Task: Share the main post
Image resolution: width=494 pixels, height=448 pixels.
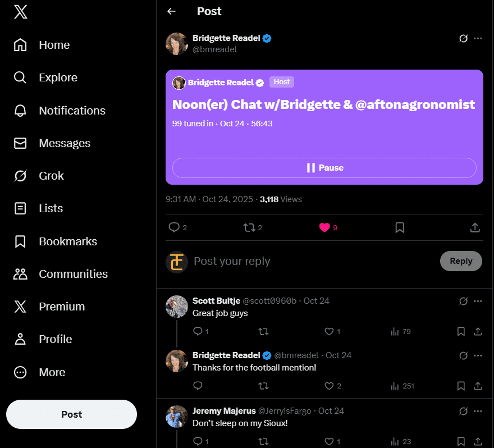Action: click(x=475, y=227)
